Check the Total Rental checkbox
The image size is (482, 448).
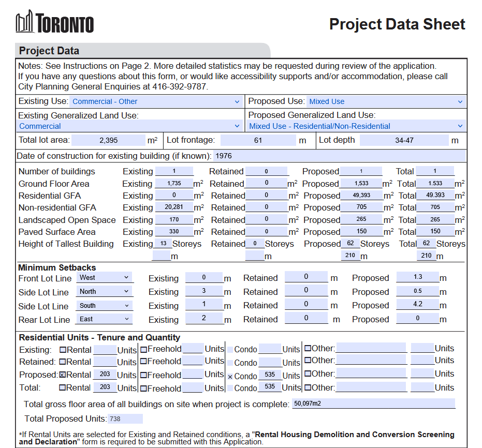pos(63,387)
